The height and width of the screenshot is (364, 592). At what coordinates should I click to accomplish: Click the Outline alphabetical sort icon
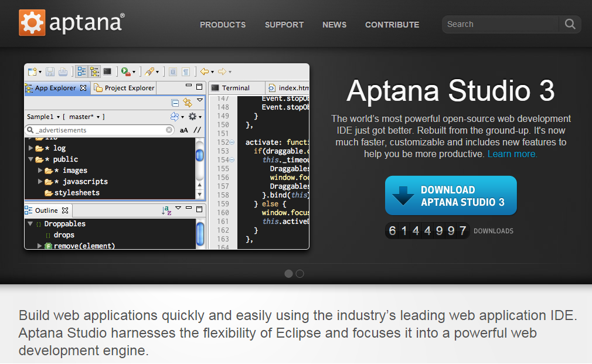pyautogui.click(x=166, y=210)
